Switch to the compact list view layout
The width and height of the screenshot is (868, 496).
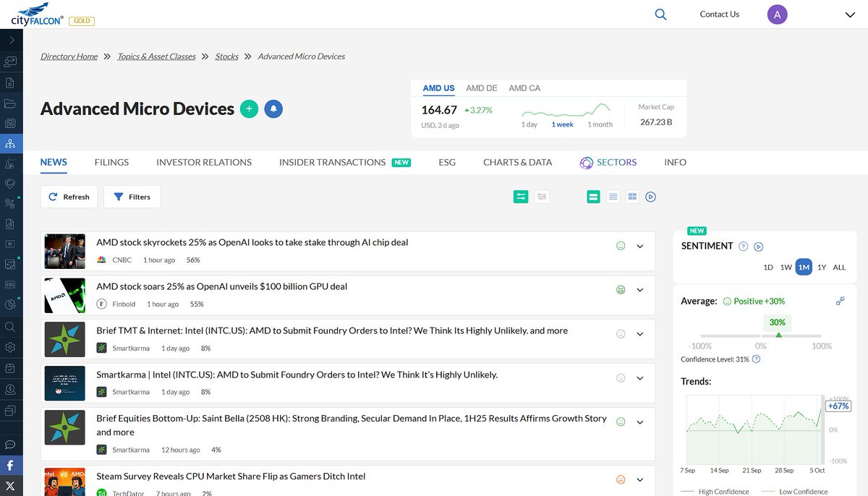pos(613,197)
